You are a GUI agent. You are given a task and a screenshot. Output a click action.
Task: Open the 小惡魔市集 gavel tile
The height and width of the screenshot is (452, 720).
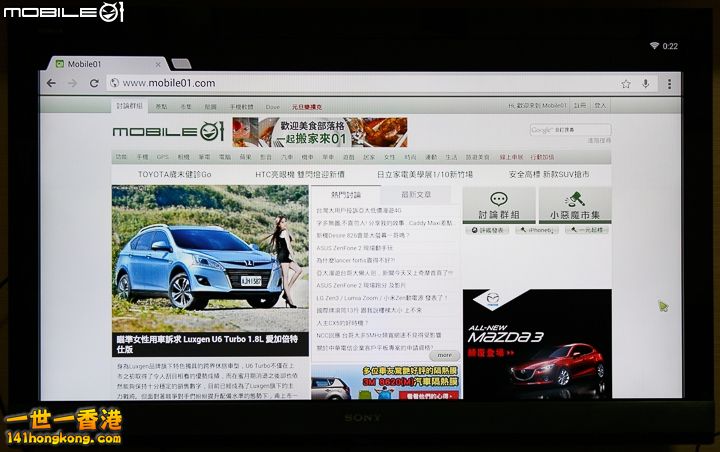pos(574,204)
